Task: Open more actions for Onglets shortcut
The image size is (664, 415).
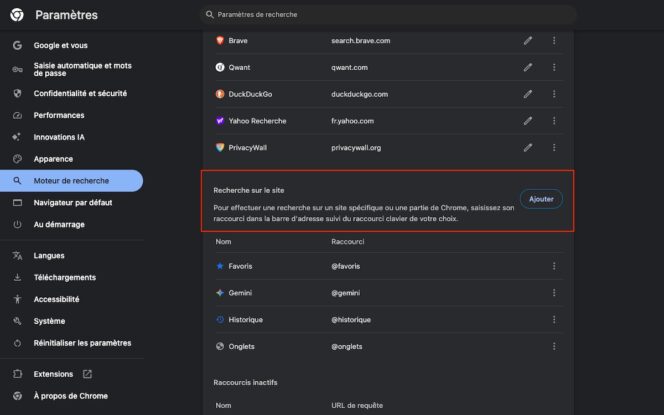Action: (554, 346)
